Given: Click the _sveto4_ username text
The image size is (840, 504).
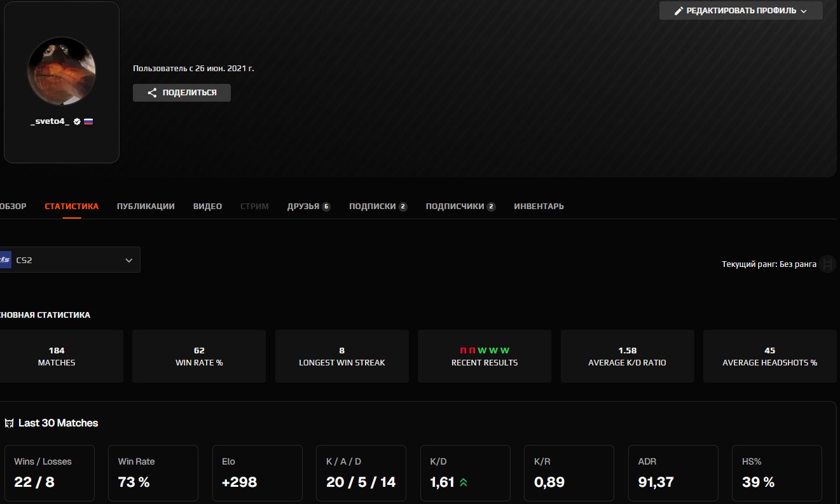Looking at the screenshot, I should pyautogui.click(x=50, y=121).
